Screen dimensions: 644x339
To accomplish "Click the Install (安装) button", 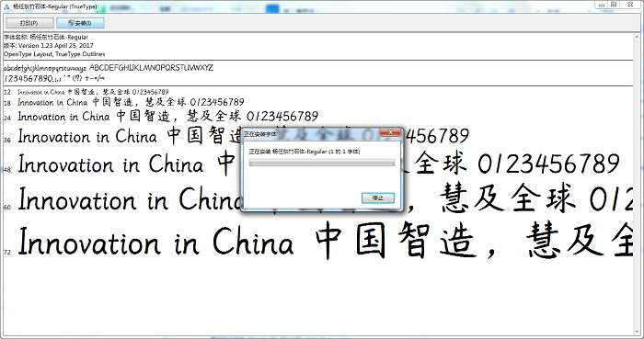I will point(80,23).
